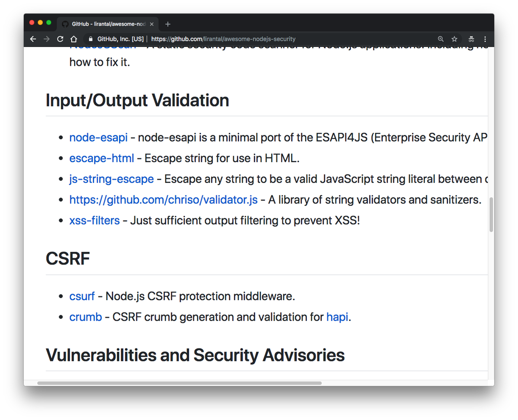The image size is (518, 420).
Task: Select the text 'how to fix it.'
Action: pos(100,62)
